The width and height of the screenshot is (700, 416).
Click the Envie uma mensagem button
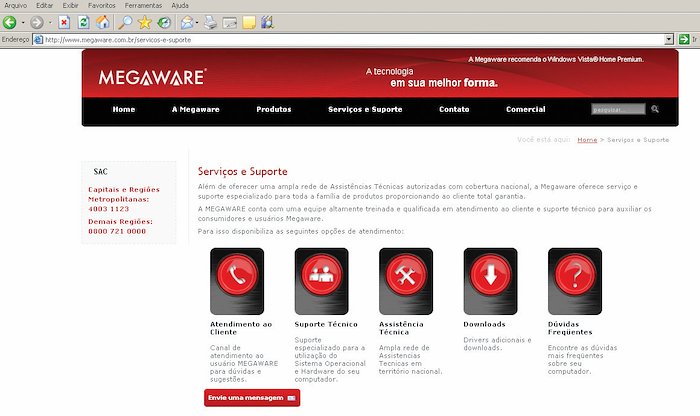[252, 398]
